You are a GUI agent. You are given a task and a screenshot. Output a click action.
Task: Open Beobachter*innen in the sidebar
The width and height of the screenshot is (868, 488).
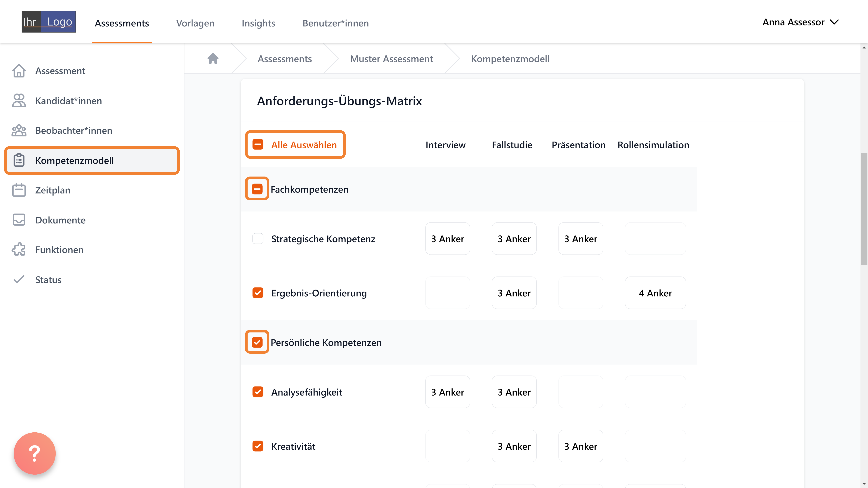[92, 130]
